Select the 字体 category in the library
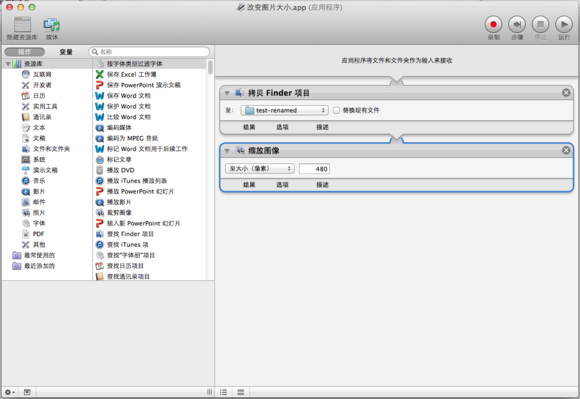Image resolution: width=580 pixels, height=399 pixels. (39, 223)
